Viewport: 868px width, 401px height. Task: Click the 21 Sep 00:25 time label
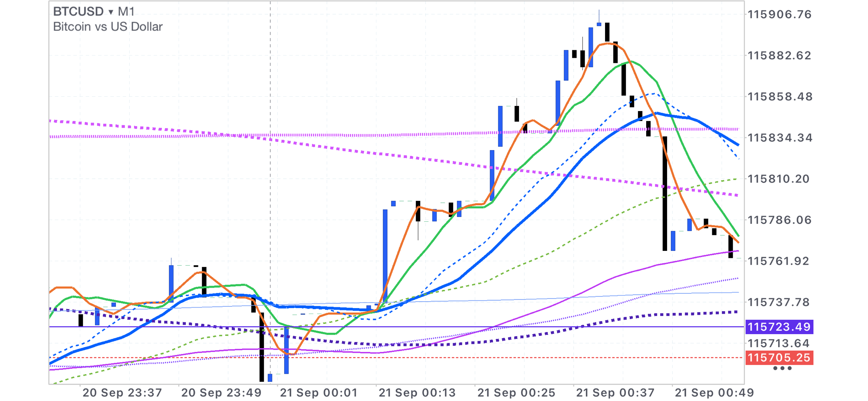point(516,393)
